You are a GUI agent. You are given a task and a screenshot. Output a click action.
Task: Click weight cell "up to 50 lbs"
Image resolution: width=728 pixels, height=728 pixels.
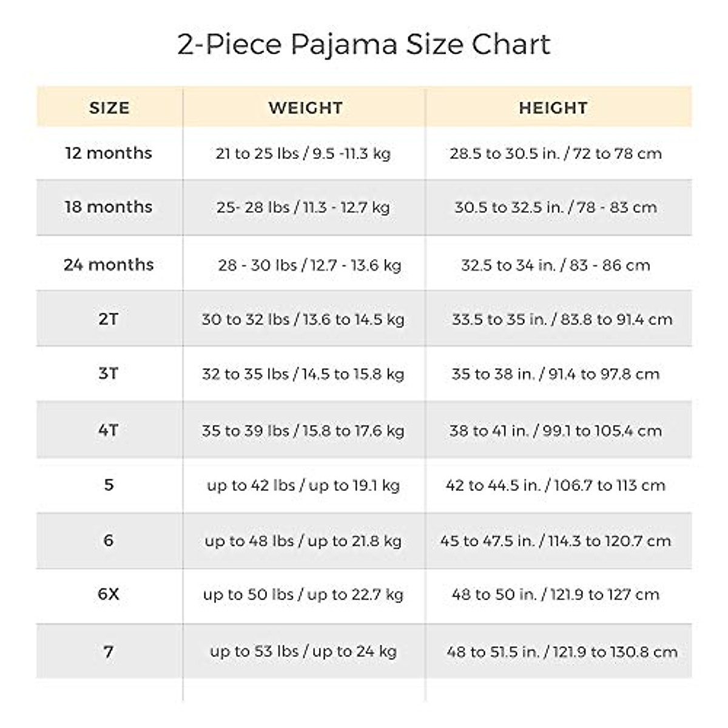303,595
